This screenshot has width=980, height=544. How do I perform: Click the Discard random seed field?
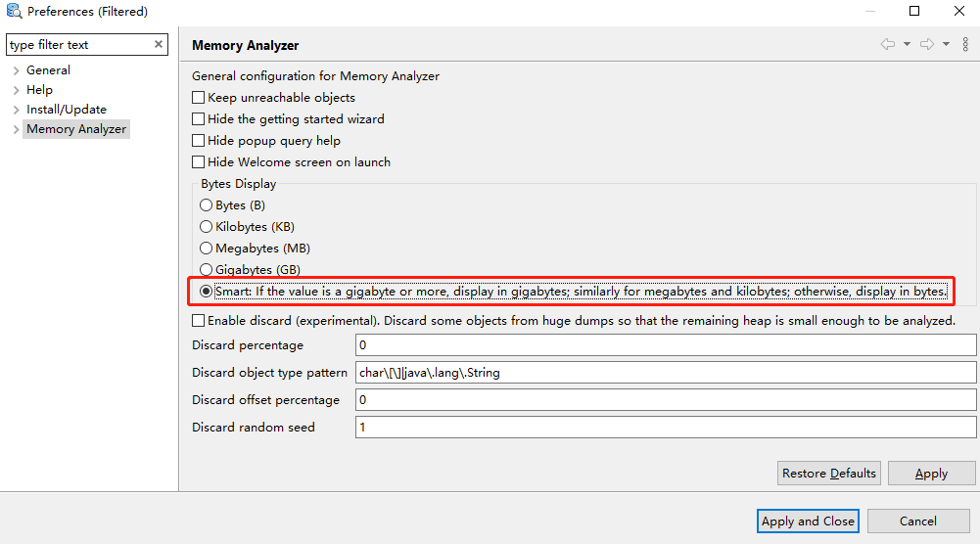click(666, 428)
